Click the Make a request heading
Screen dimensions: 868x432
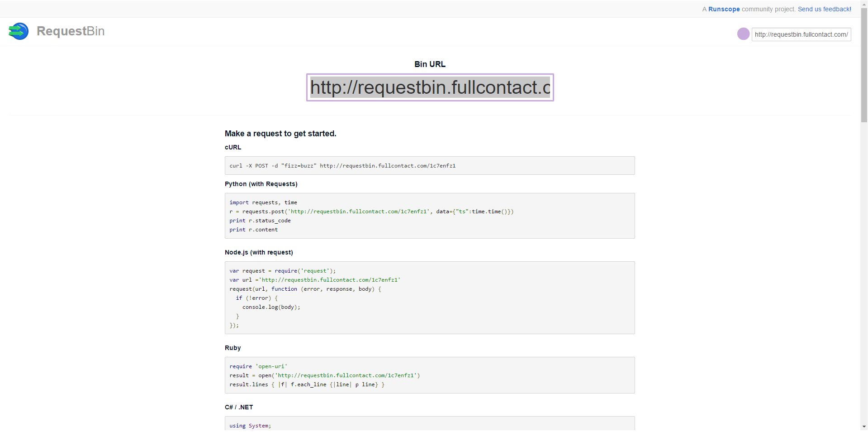point(280,134)
